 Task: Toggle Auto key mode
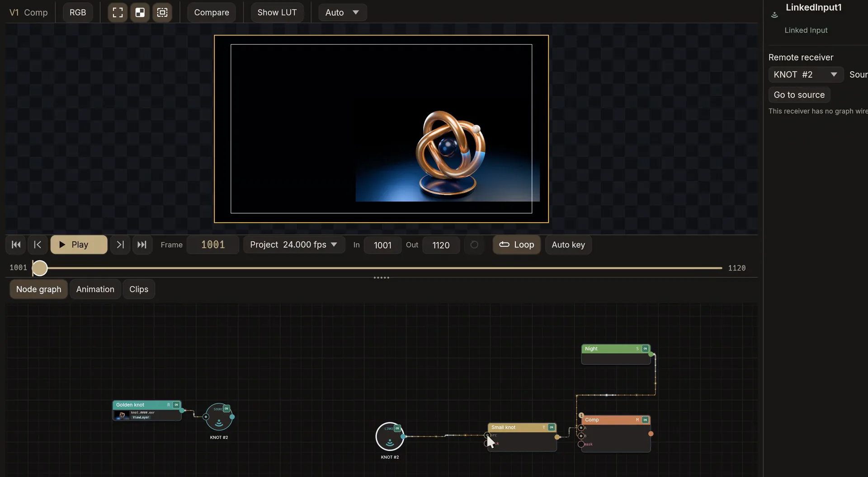pyautogui.click(x=568, y=244)
